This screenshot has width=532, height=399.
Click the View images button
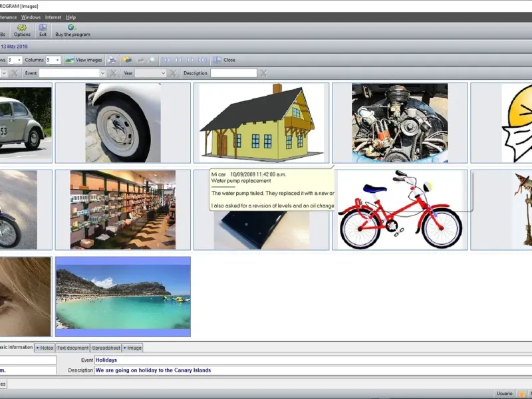[84, 60]
